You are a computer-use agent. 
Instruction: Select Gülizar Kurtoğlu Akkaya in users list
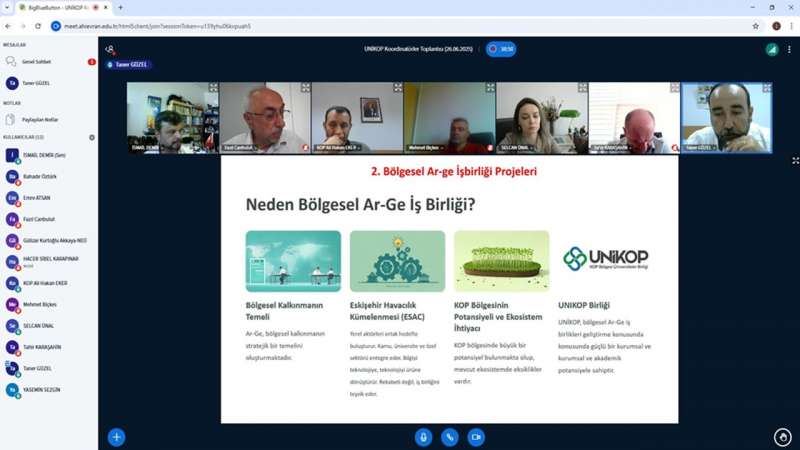[55, 240]
